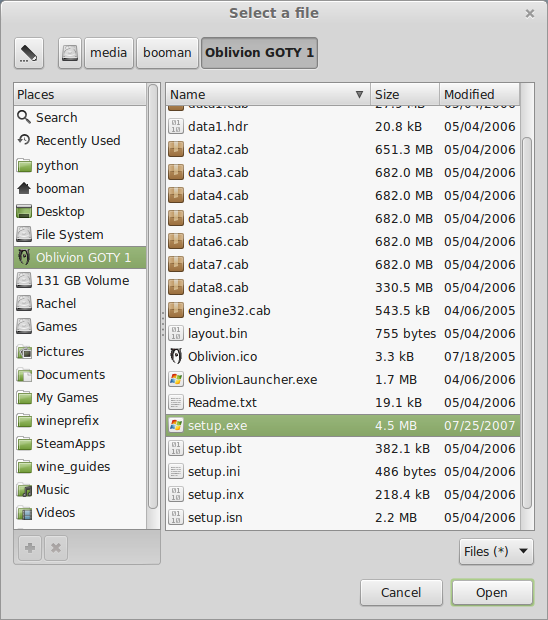This screenshot has height=620, width=548.
Task: Open Recently Used in Places
Action: tap(80, 140)
